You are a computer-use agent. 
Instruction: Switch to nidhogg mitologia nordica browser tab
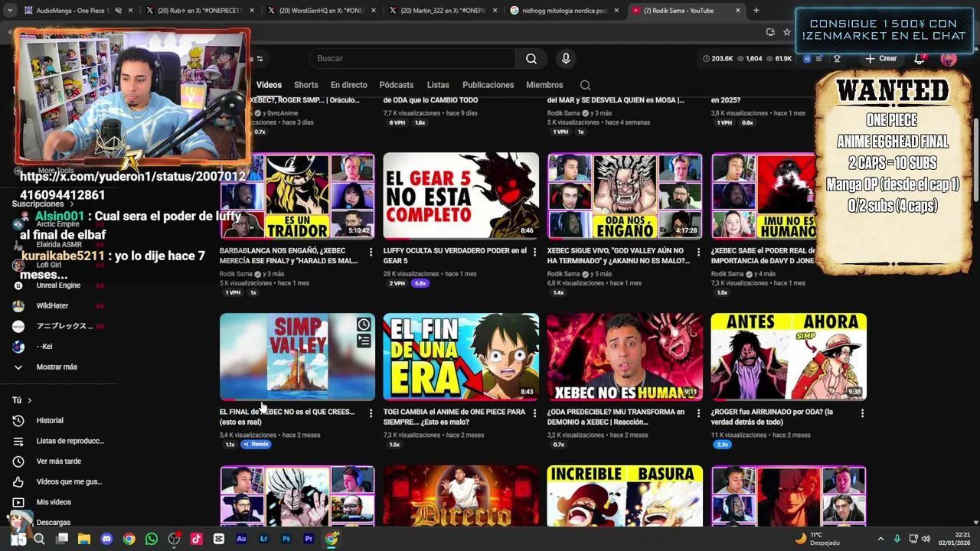(x=565, y=11)
